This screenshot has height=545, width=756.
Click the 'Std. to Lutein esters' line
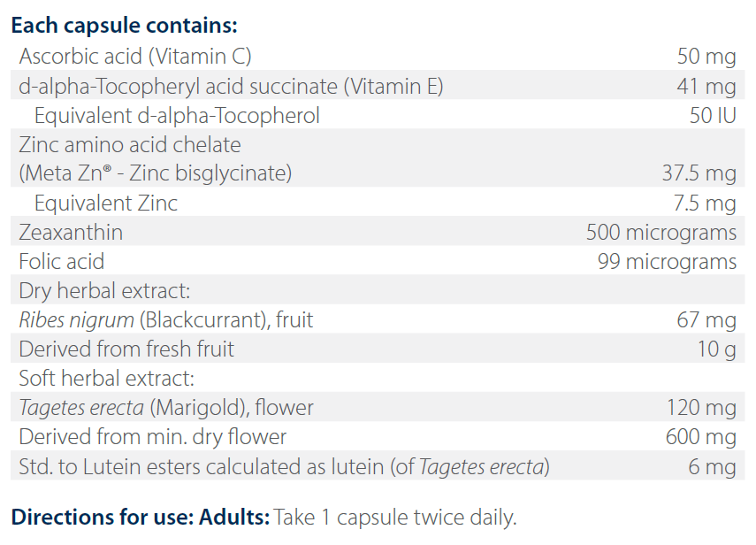click(284, 466)
